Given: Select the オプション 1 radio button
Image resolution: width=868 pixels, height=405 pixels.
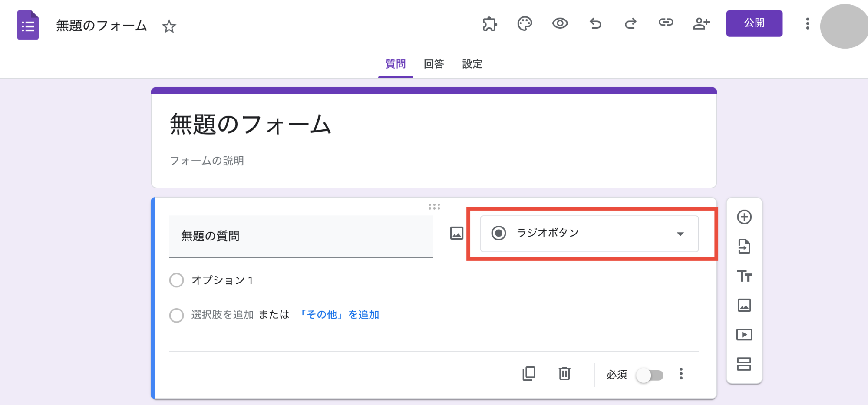Looking at the screenshot, I should (x=176, y=280).
